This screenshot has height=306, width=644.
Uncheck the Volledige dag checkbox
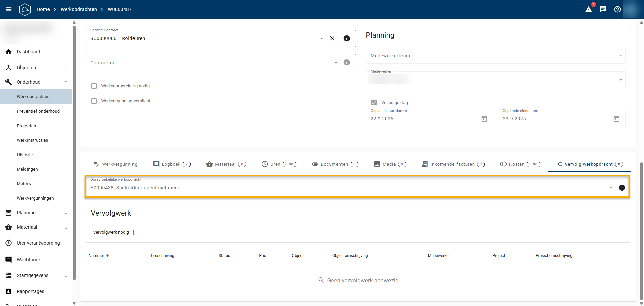[374, 103]
